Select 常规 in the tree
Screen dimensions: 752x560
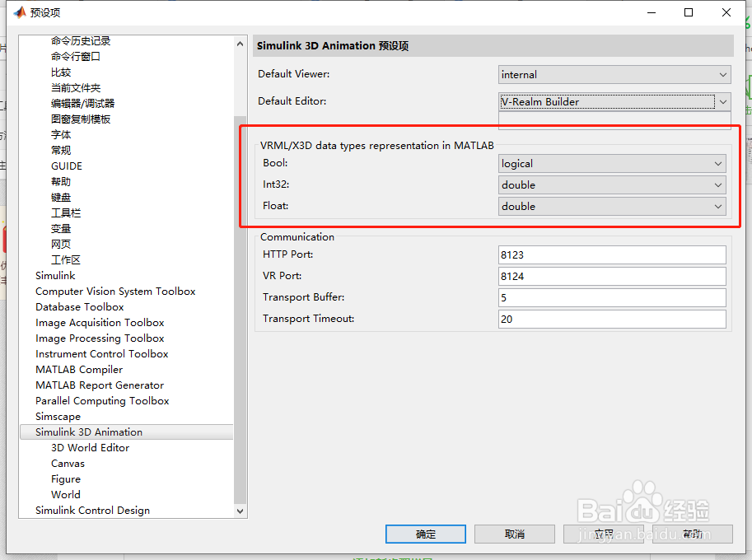pyautogui.click(x=61, y=151)
